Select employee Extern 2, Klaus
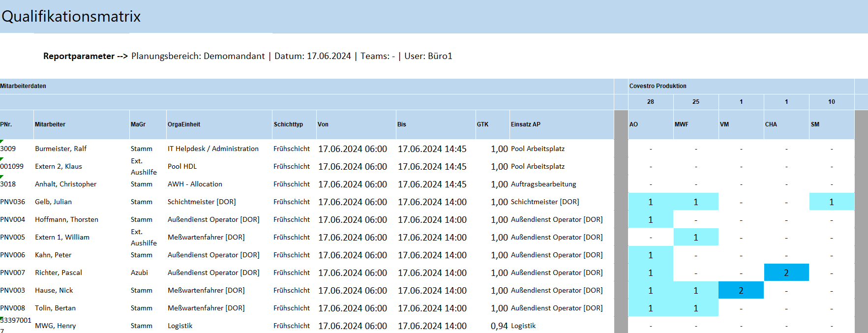The width and height of the screenshot is (868, 333). 59,166
